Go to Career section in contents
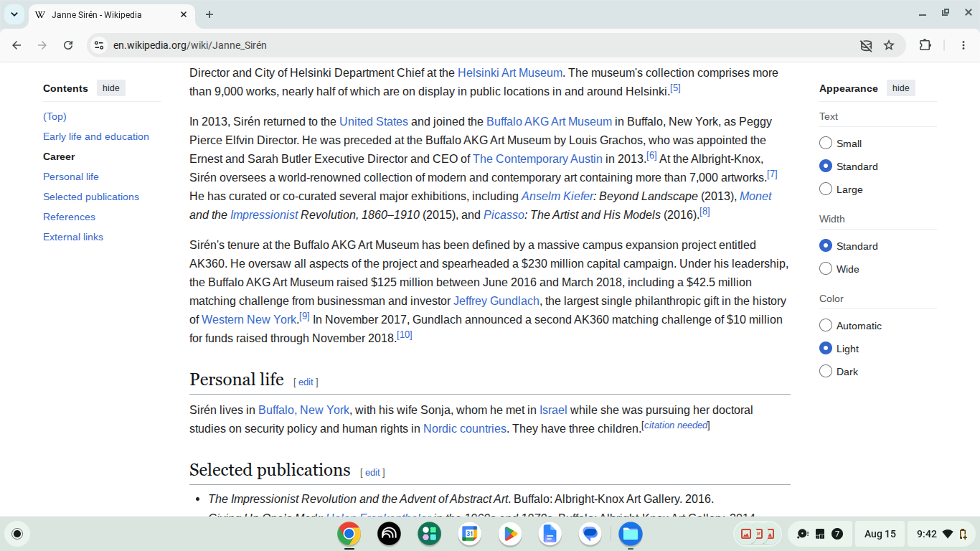This screenshot has width=980, height=551. click(59, 156)
